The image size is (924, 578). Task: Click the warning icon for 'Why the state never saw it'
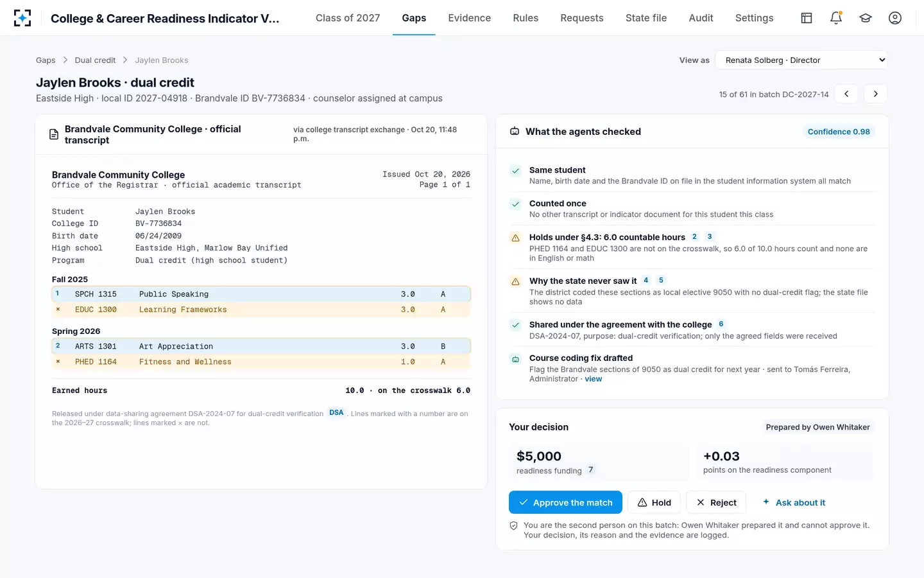coord(515,281)
